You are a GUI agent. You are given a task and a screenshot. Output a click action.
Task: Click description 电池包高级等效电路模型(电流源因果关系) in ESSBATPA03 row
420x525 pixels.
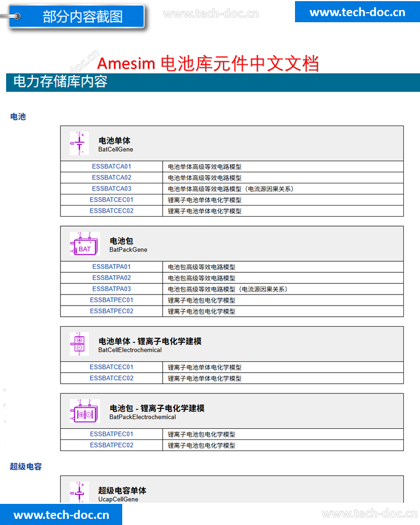pyautogui.click(x=228, y=289)
